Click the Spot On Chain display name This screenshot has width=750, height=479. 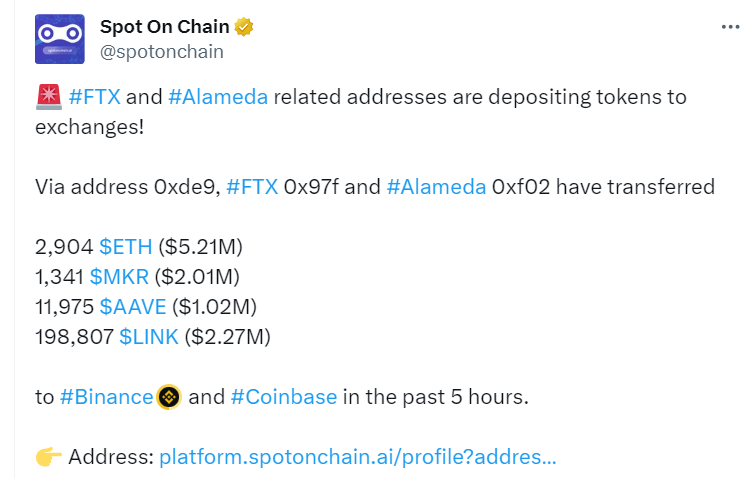(x=165, y=27)
